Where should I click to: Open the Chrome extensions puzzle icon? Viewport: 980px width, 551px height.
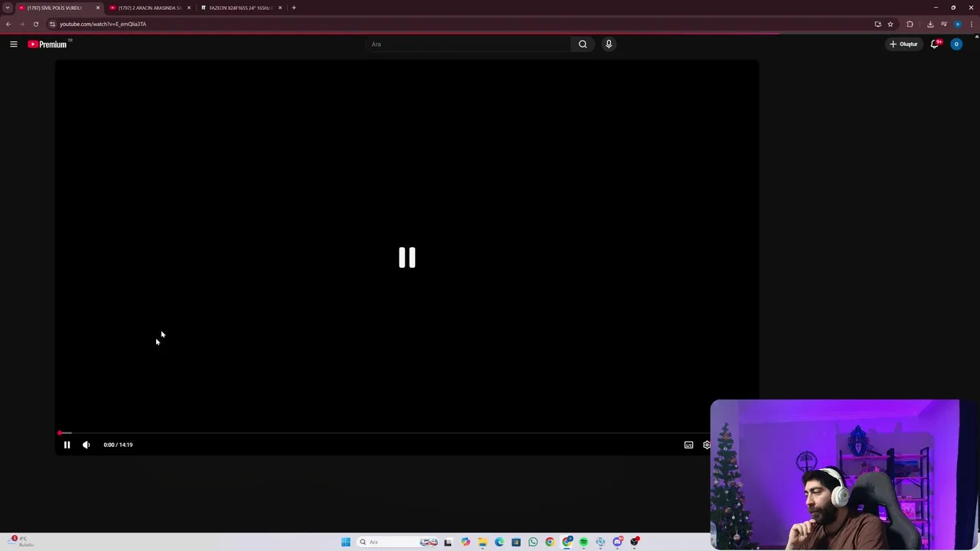910,24
